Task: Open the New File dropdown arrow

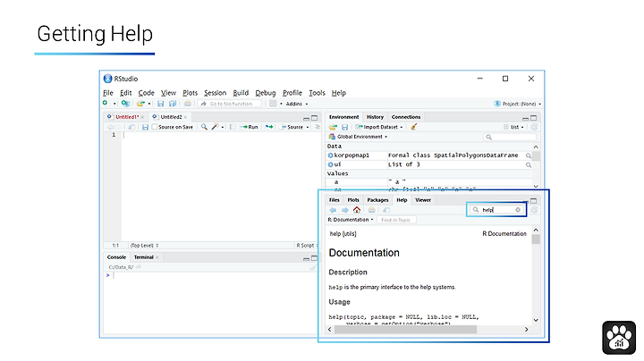Action: (x=114, y=104)
